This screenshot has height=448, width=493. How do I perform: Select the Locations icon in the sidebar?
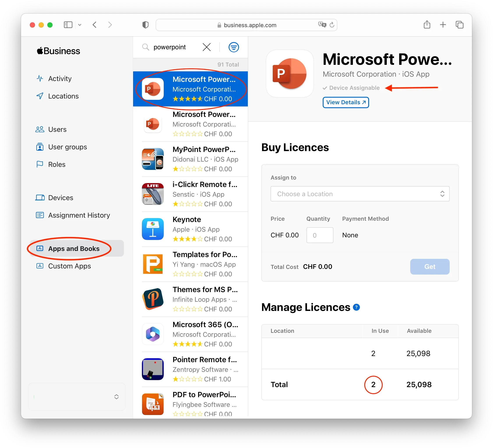tap(40, 96)
